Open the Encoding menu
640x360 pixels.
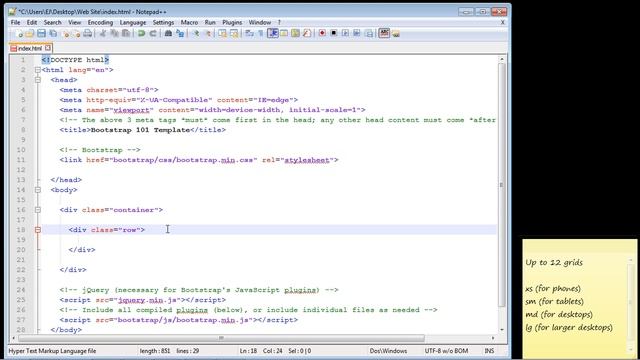[x=100, y=22]
